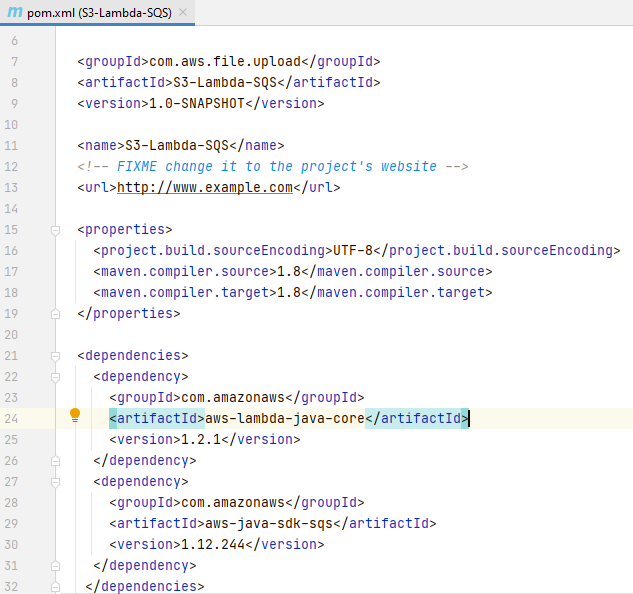Image resolution: width=633 pixels, height=594 pixels.
Task: Open the yellow lightbulb quick-fix on line 24
Action: click(x=75, y=415)
